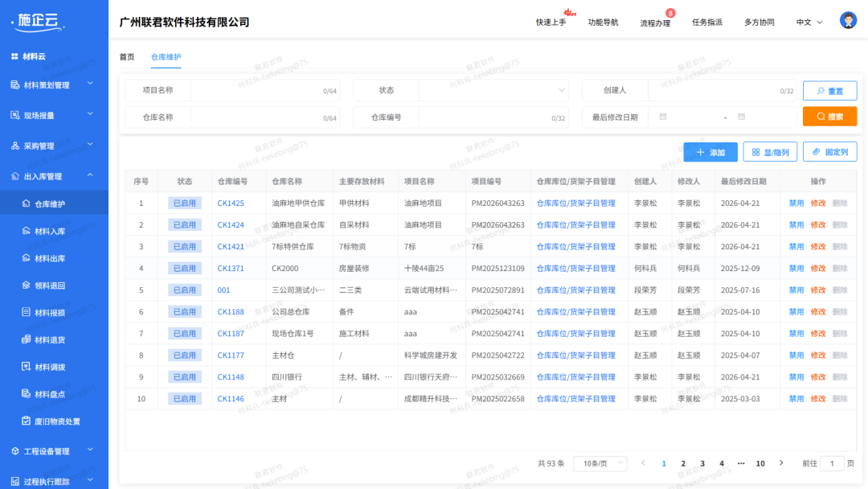
Task: Go to previous page arrow
Action: coord(643,463)
